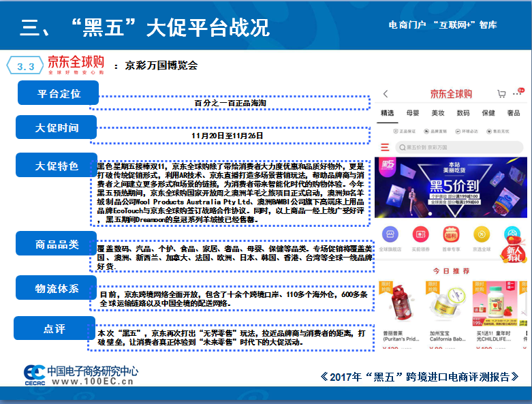The height and width of the screenshot is (404, 532).
Task: Switch to the 奢品 tab
Action: [x=514, y=113]
